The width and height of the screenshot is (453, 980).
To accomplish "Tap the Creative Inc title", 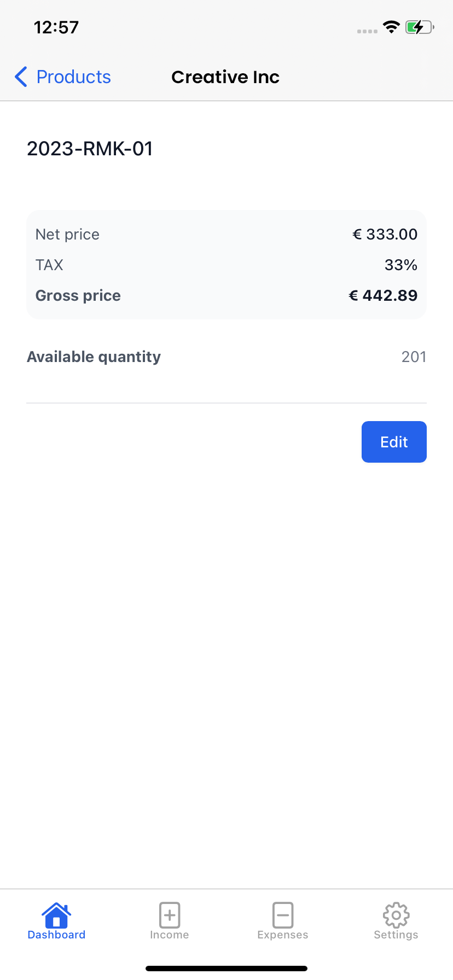I will coord(225,77).
